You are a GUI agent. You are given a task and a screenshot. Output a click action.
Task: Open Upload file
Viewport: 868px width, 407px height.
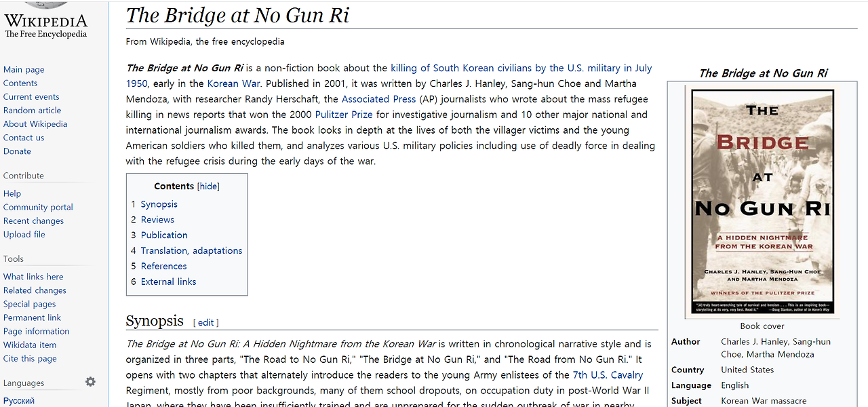click(24, 234)
